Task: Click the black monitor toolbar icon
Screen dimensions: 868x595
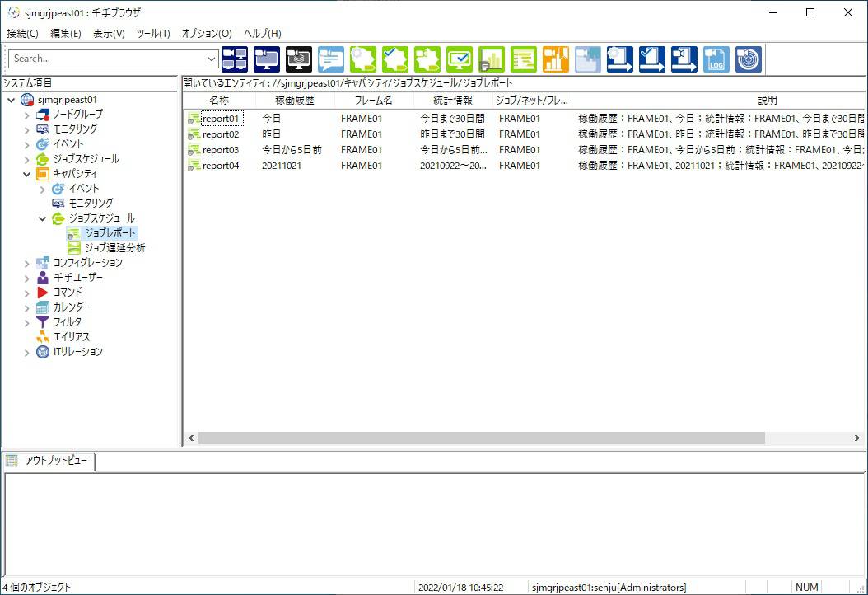Action: pyautogui.click(x=299, y=59)
